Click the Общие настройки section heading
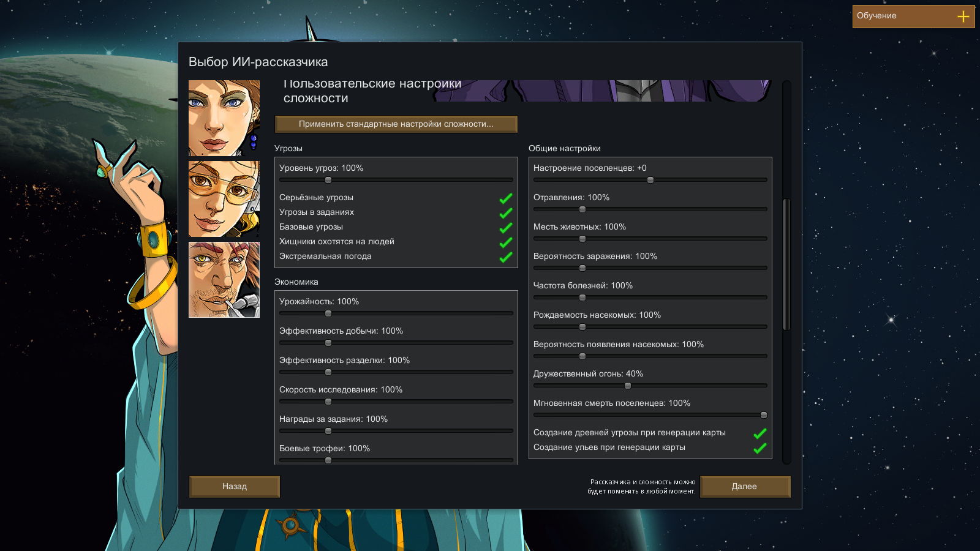 [565, 149]
